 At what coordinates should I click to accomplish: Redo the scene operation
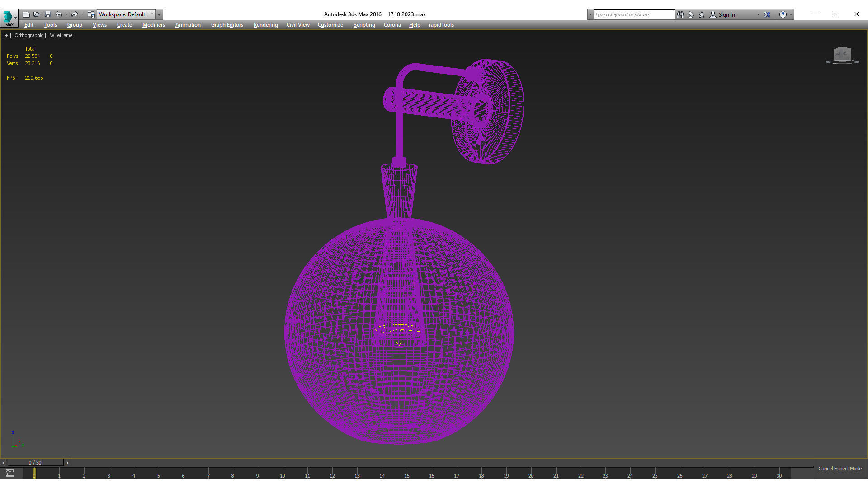point(75,14)
